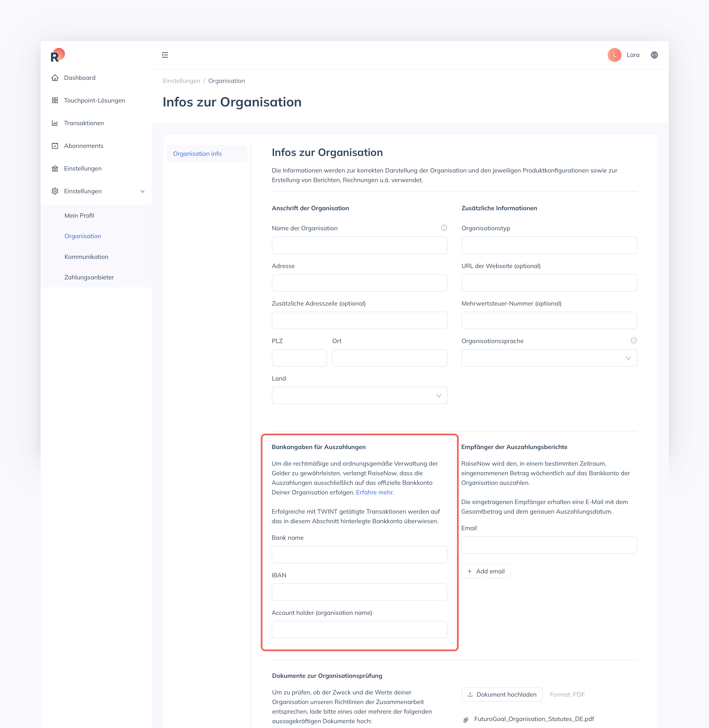Click the Touchpoint-Lösungen grid icon
709x728 pixels.
click(55, 101)
